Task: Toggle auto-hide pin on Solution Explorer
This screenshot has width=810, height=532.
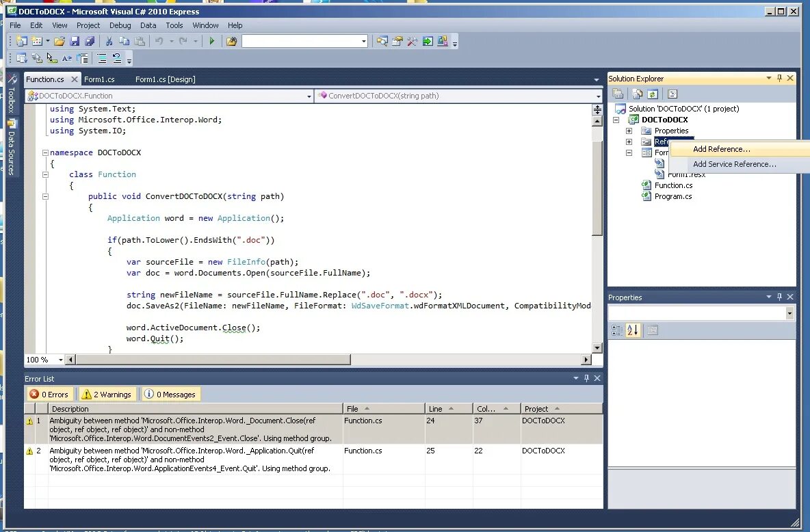Action: [x=779, y=78]
